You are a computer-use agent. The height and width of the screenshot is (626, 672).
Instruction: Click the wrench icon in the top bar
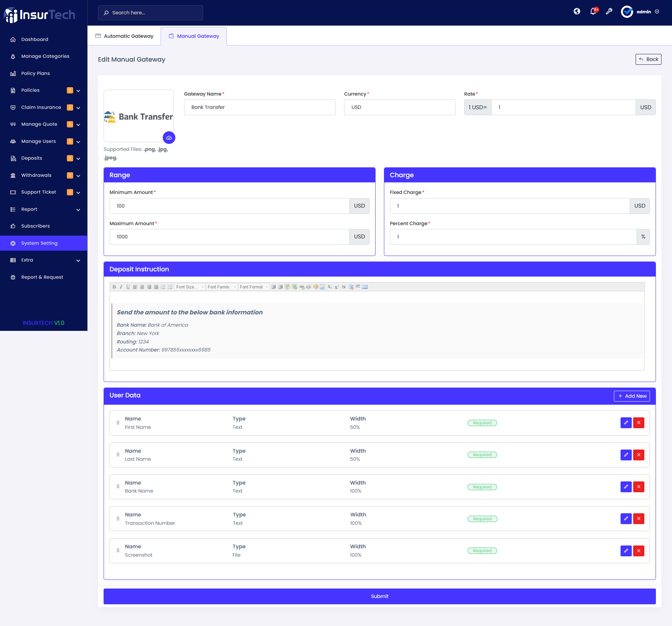[609, 12]
